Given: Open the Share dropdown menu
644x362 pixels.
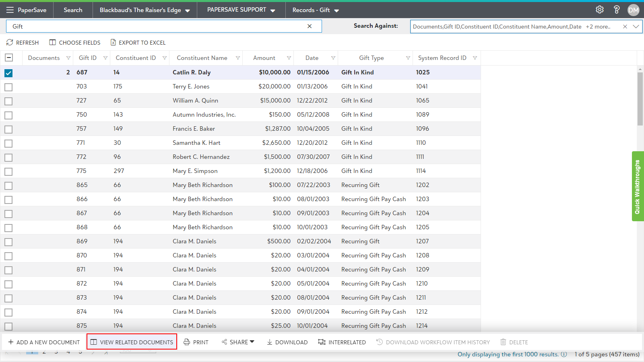Looking at the screenshot, I should [x=238, y=342].
